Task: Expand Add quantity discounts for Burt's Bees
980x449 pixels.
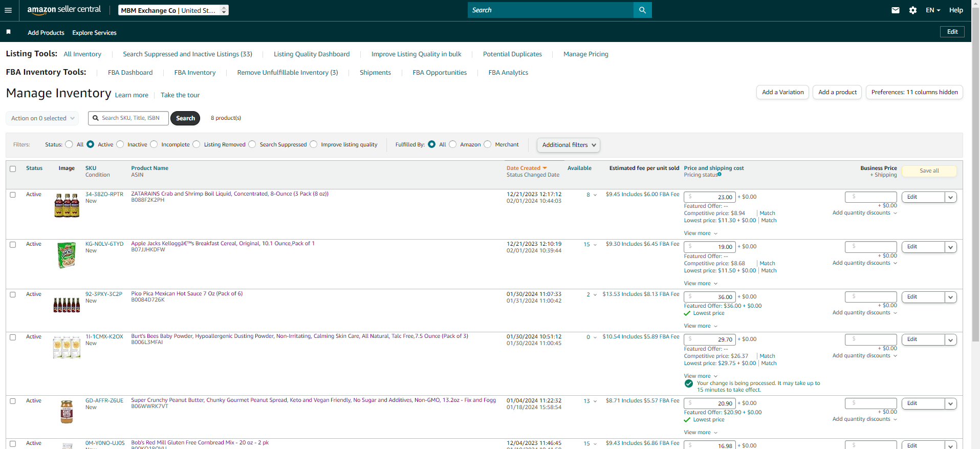Action: (x=864, y=356)
